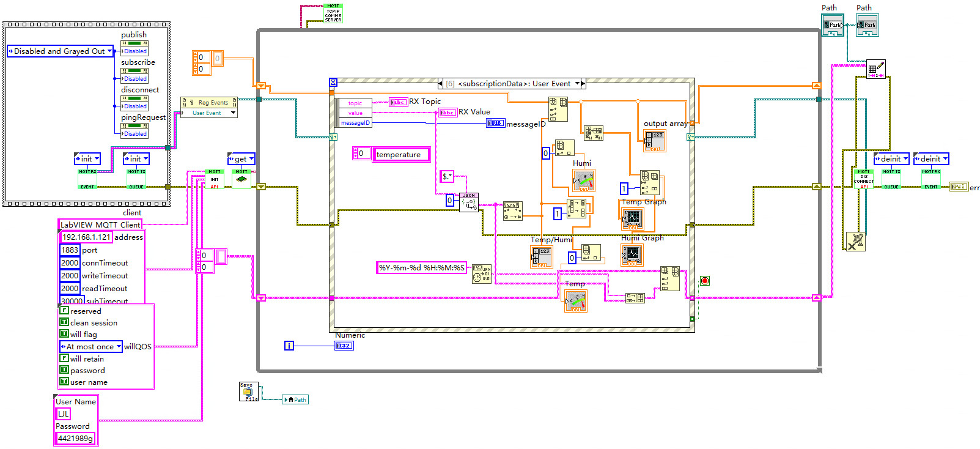
Task: Select the Humi Graph chart terminal
Action: pyautogui.click(x=632, y=254)
